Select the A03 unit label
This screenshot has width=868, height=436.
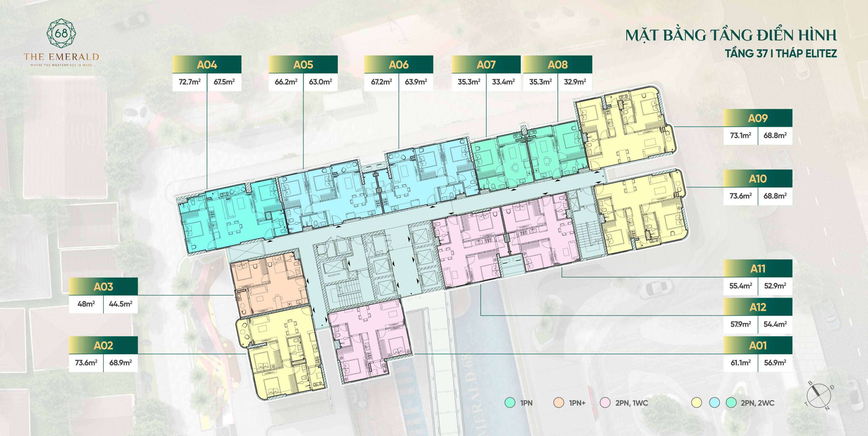click(104, 287)
